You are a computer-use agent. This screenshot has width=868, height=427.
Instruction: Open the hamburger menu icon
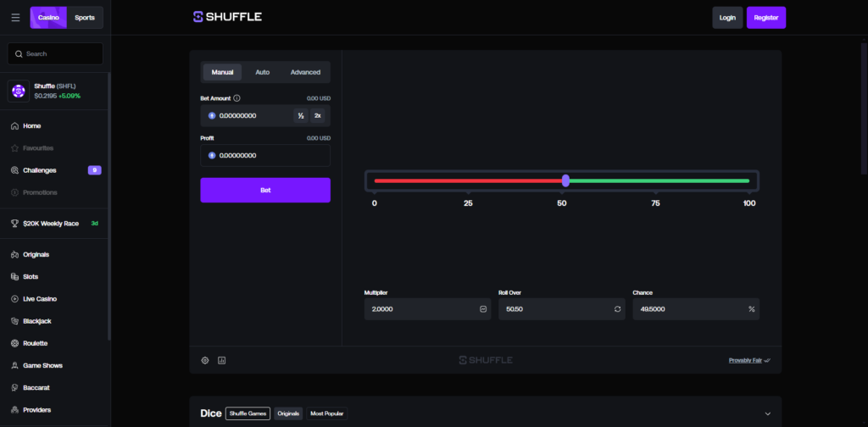point(15,18)
